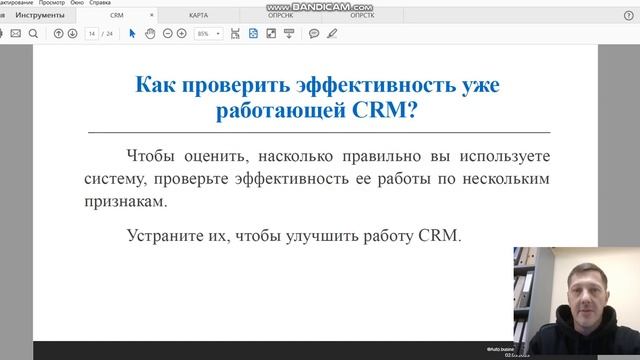Switch to the Инструменты tab
Image resolution: width=640 pixels, height=360 pixels.
[40, 15]
